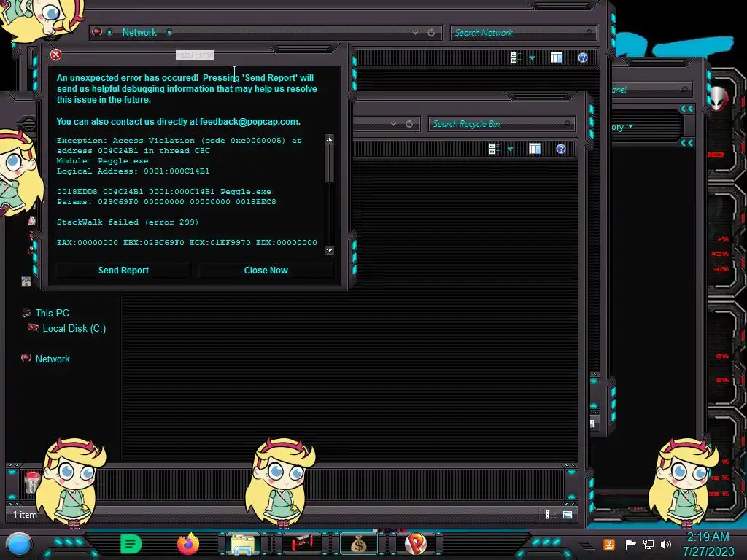Change view icon in Recycle Bin window
747x560 pixels.
(495, 149)
